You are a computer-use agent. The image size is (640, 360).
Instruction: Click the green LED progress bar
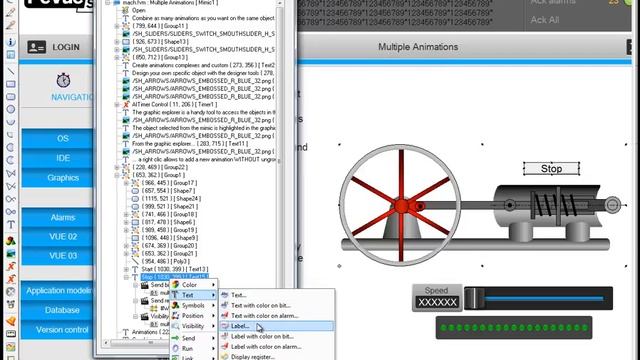pos(514,327)
